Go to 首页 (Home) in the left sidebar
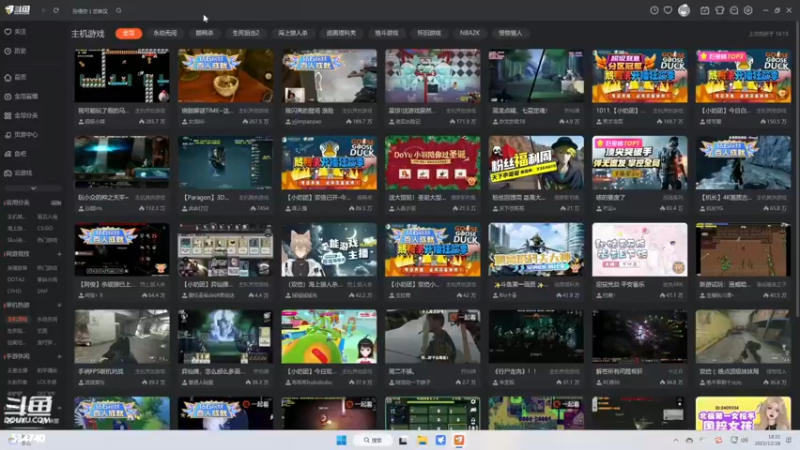This screenshot has height=450, width=800. coord(16,77)
